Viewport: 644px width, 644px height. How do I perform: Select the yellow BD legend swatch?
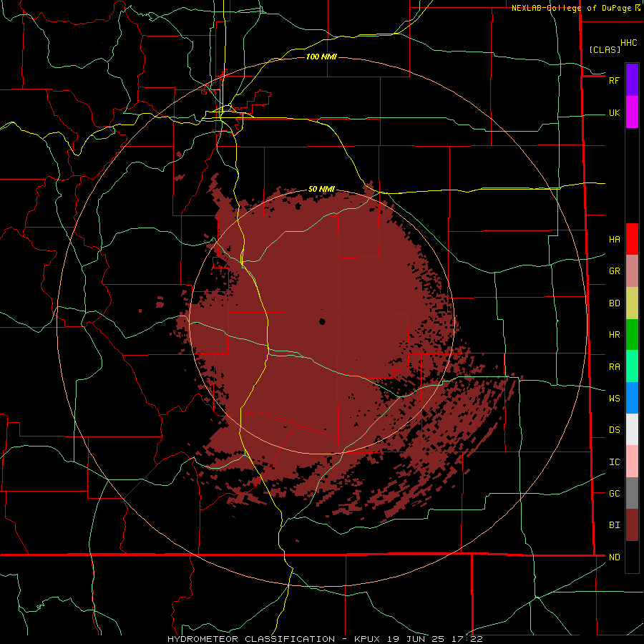[x=632, y=303]
